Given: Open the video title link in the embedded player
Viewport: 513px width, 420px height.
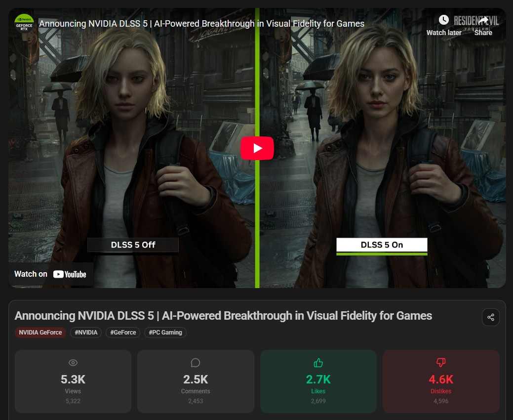Looking at the screenshot, I should [201, 24].
